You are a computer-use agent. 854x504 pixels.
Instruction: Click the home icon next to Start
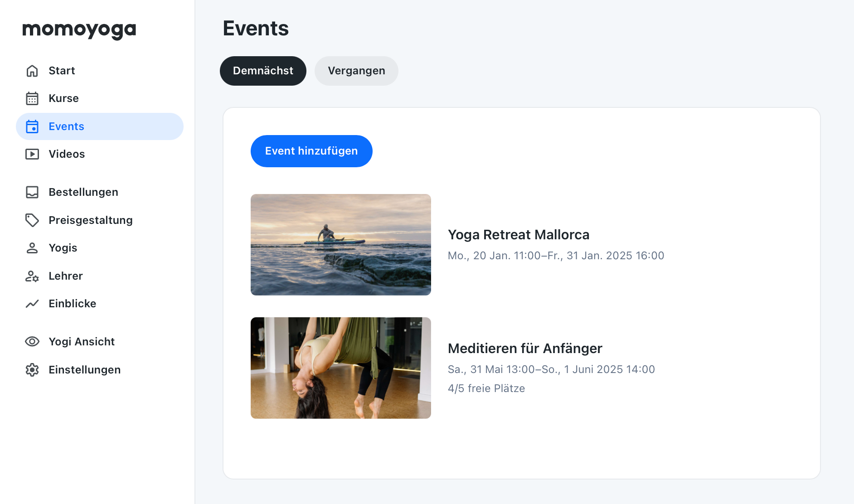tap(32, 71)
